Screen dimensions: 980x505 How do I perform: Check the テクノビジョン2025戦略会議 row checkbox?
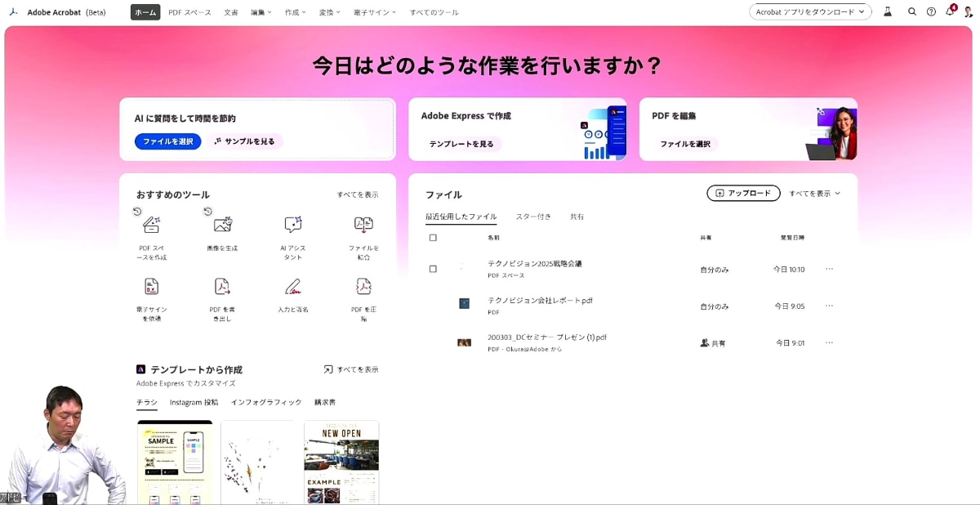(433, 269)
